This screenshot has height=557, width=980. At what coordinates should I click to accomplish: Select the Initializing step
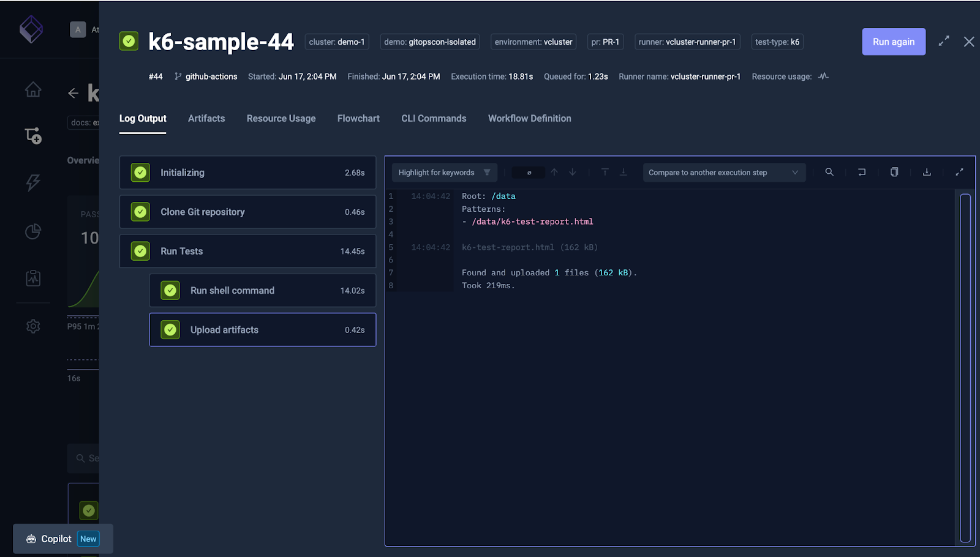point(247,173)
